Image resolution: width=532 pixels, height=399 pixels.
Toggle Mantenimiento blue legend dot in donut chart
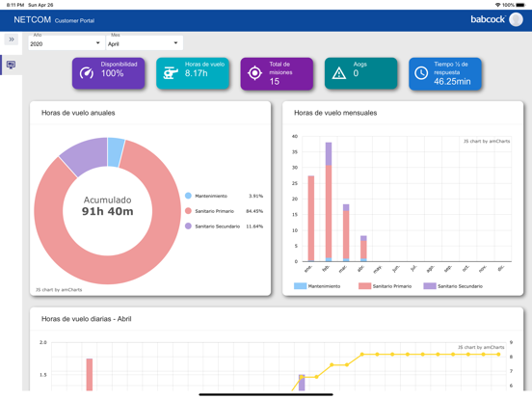pyautogui.click(x=188, y=196)
